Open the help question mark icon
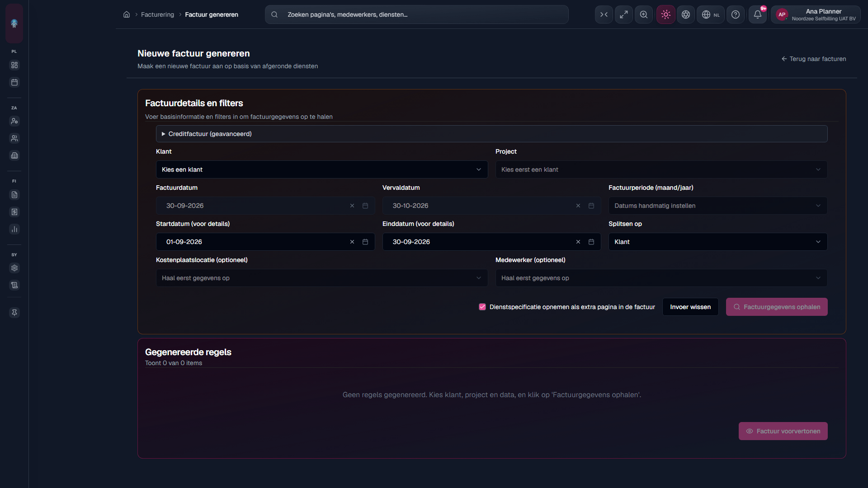 pos(736,14)
